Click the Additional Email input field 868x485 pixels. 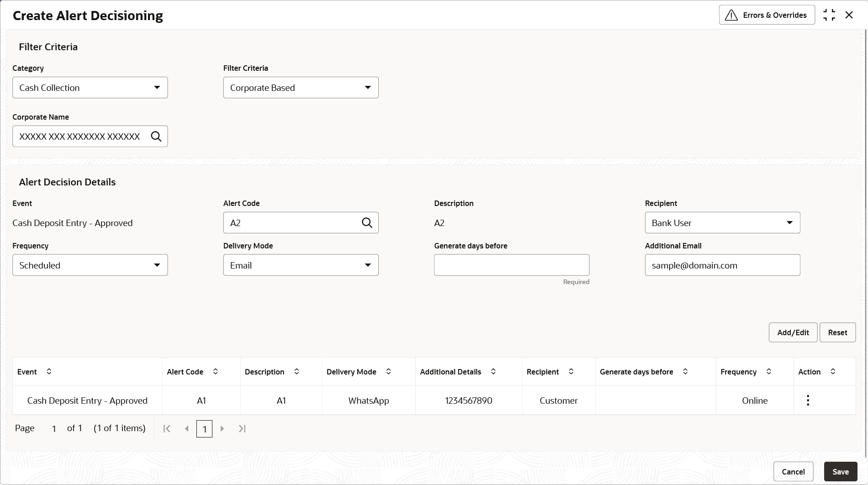pyautogui.click(x=722, y=265)
